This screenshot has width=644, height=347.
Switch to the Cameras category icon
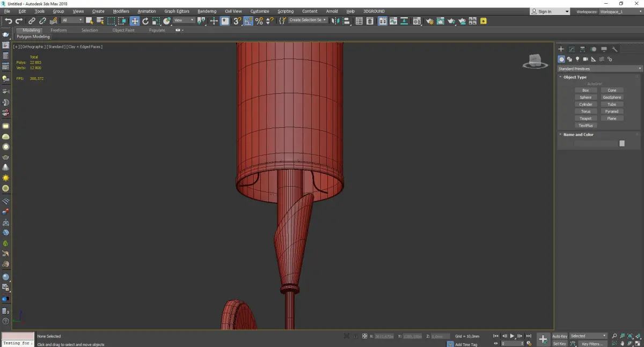point(586,59)
